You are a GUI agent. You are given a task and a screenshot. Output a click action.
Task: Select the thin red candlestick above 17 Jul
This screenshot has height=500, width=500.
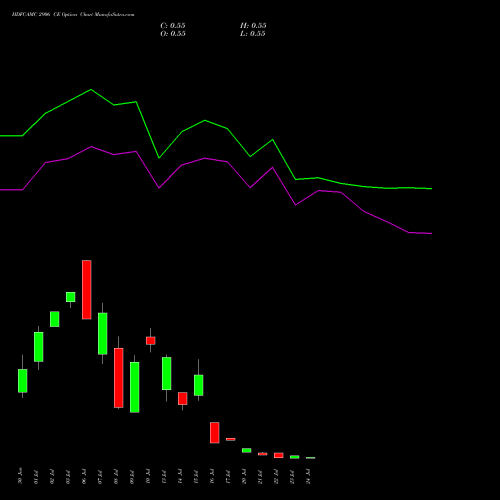231,439
